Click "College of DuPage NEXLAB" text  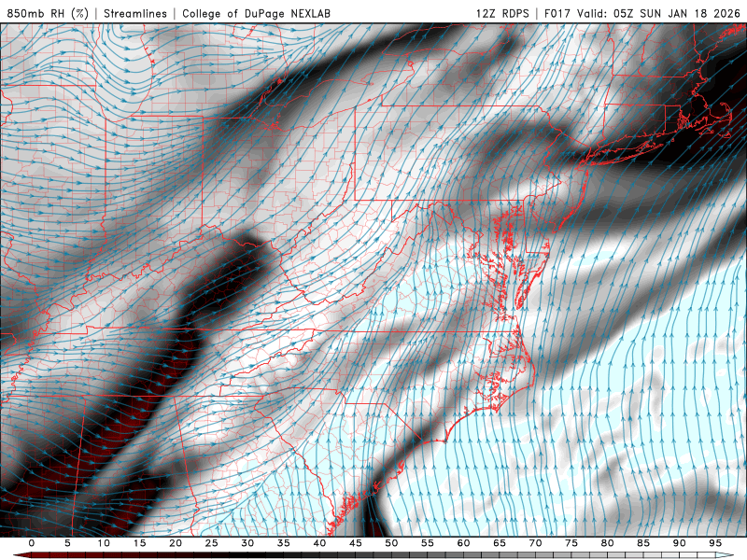tap(256, 13)
